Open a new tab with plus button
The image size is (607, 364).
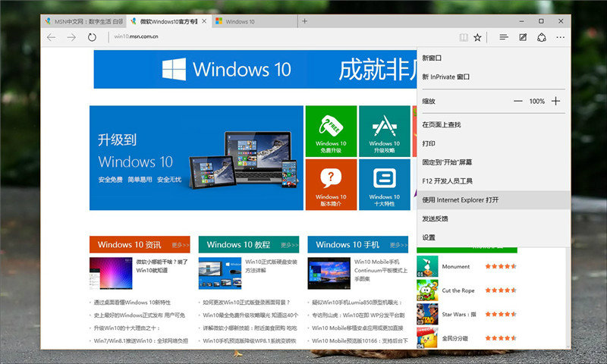pos(305,21)
